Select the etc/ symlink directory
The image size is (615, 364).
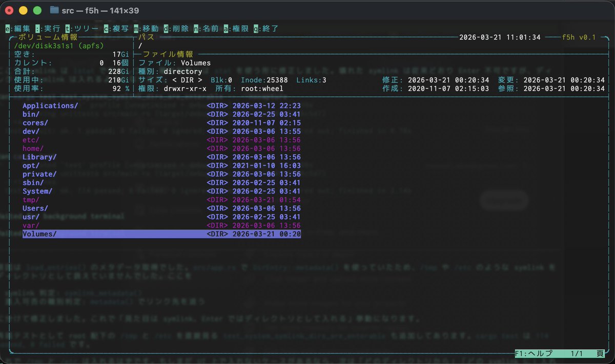[x=161, y=140]
